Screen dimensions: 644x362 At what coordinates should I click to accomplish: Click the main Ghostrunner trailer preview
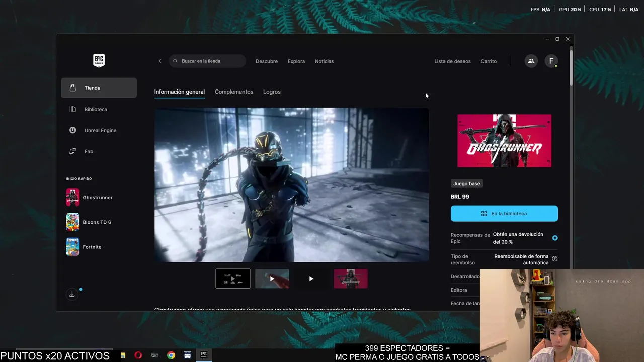click(292, 185)
